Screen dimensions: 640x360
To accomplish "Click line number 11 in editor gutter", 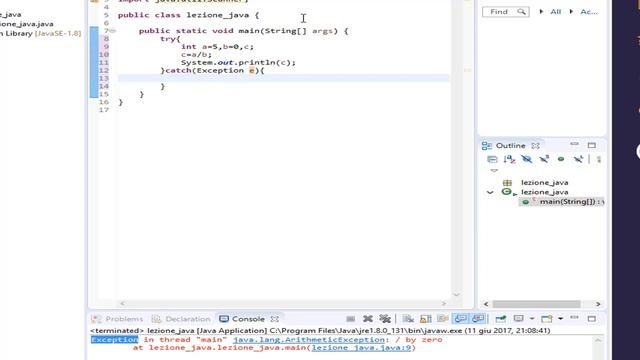I will point(104,62).
